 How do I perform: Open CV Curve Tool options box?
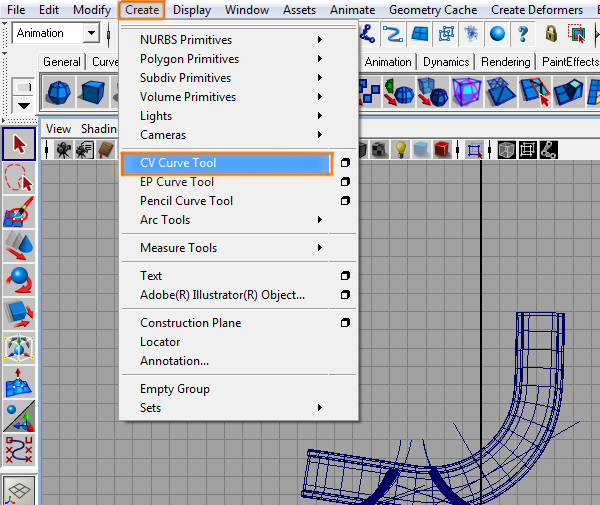pos(345,163)
